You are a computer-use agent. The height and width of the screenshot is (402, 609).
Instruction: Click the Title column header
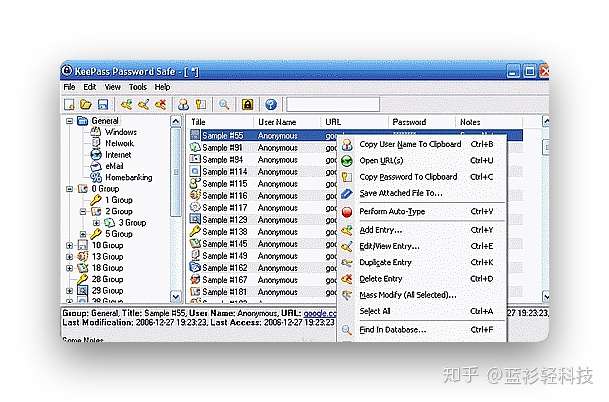(220, 122)
